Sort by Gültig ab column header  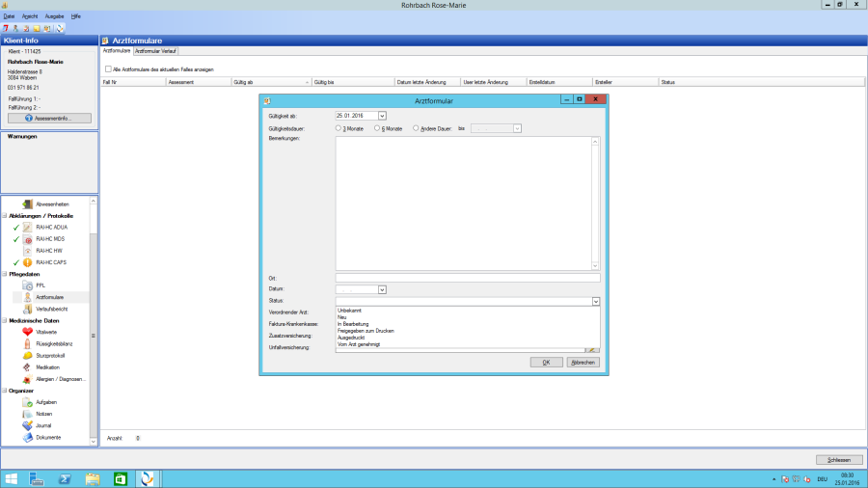point(271,82)
